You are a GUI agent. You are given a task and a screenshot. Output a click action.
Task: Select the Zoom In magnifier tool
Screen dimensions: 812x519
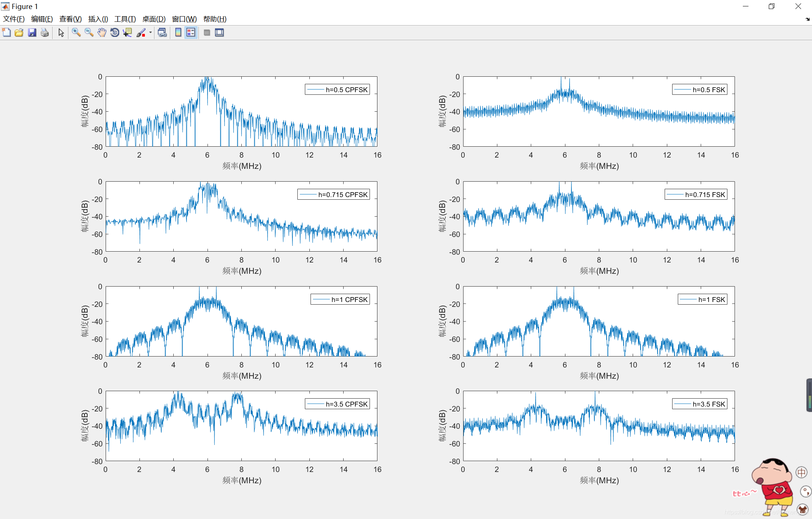[76, 33]
